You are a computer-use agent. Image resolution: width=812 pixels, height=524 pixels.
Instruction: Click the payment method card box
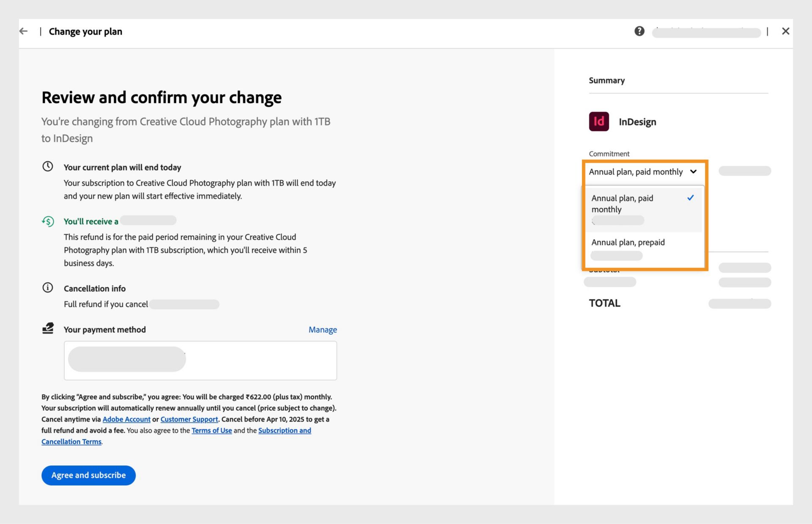[x=200, y=360]
